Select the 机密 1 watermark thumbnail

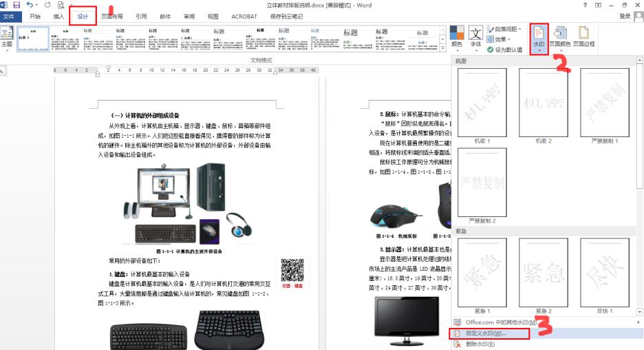tap(482, 102)
